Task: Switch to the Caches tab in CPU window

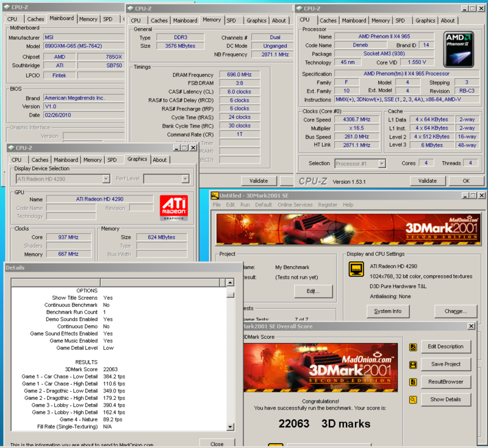Action: pyautogui.click(x=328, y=20)
